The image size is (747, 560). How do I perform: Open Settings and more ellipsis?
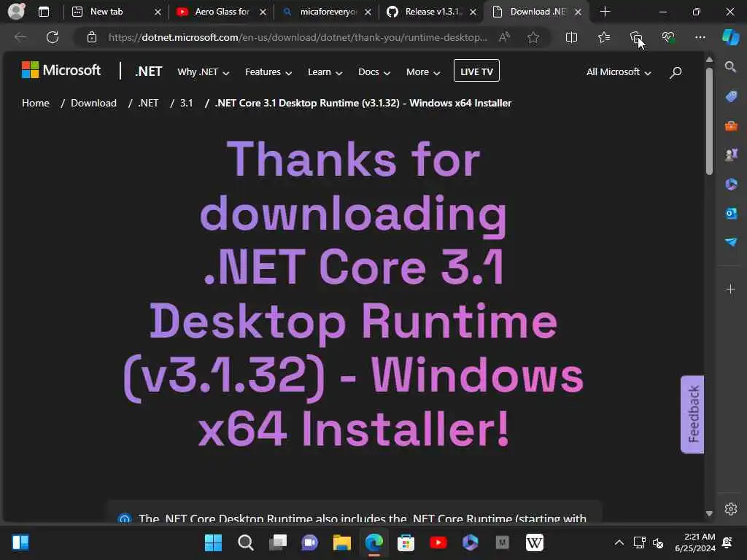click(700, 37)
